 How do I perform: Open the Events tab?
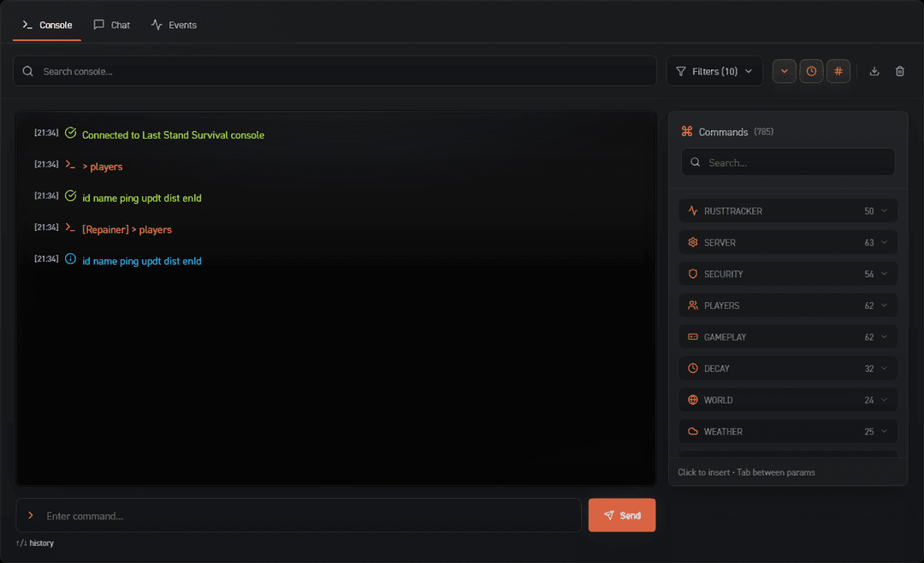(174, 25)
